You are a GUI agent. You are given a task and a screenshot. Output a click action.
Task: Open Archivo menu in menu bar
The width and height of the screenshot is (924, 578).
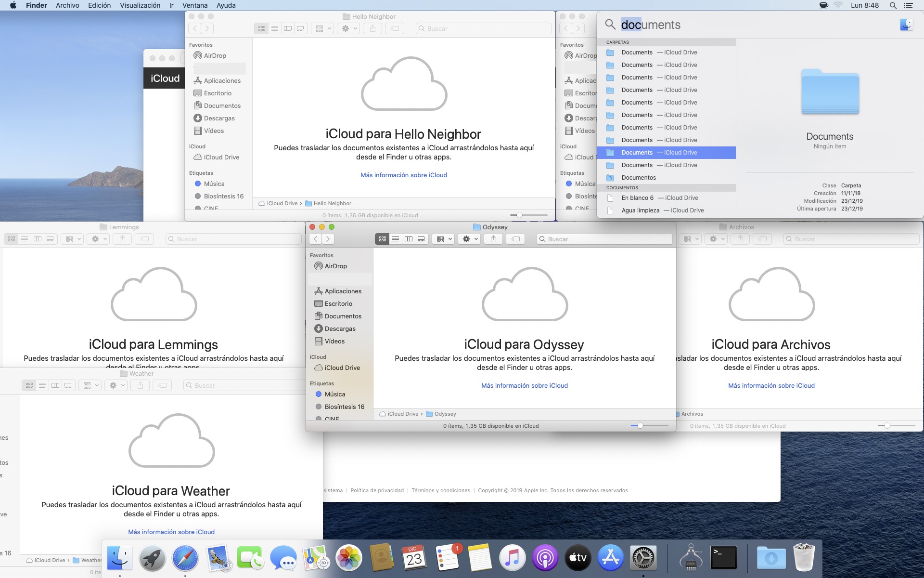click(x=67, y=5)
